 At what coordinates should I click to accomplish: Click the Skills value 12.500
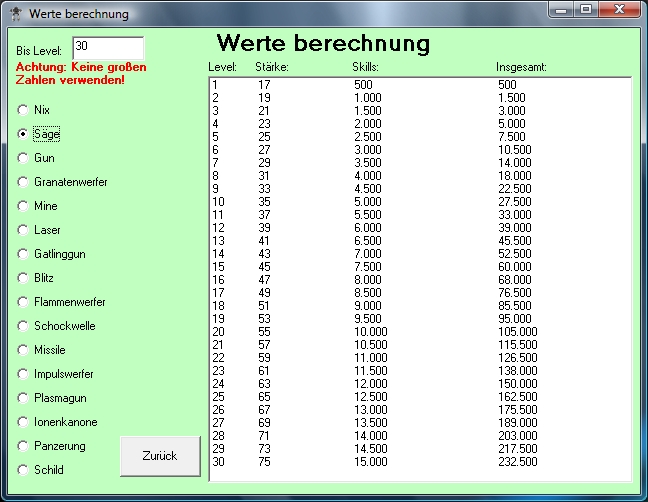[x=371, y=397]
